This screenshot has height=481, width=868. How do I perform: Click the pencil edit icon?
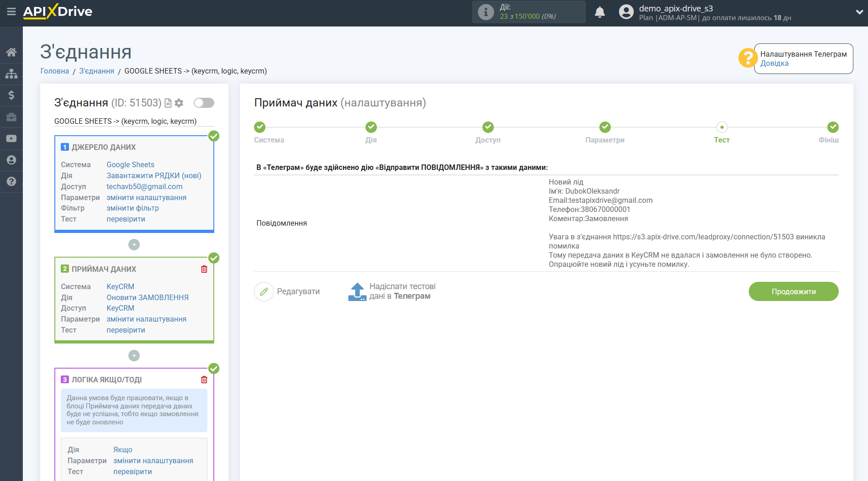click(264, 291)
